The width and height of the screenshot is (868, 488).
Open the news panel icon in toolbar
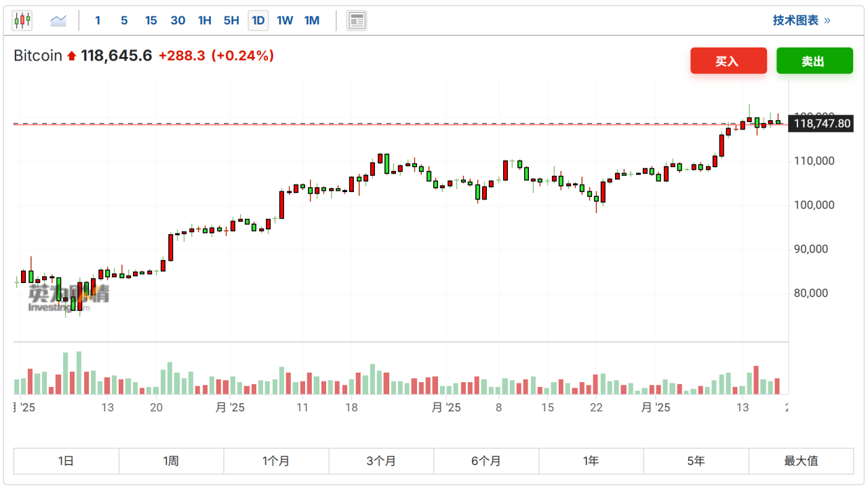(357, 20)
